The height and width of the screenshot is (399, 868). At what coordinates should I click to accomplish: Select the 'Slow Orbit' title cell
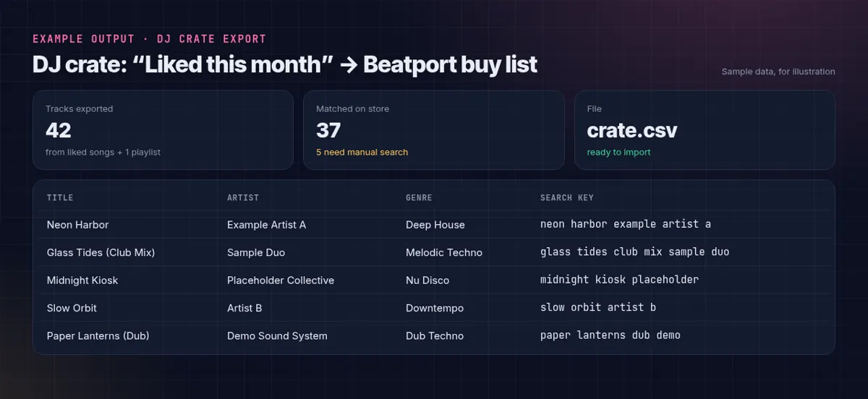coord(72,308)
